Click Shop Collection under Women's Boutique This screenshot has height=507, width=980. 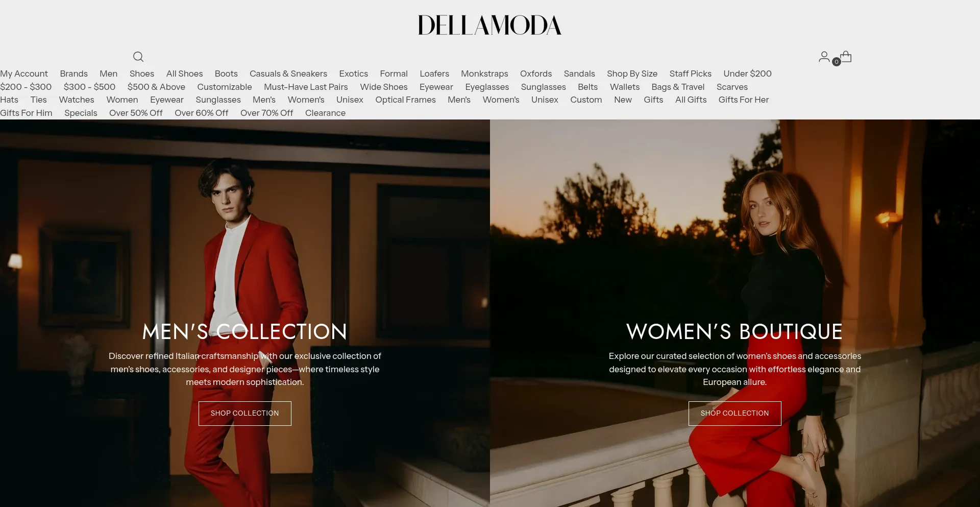coord(734,413)
